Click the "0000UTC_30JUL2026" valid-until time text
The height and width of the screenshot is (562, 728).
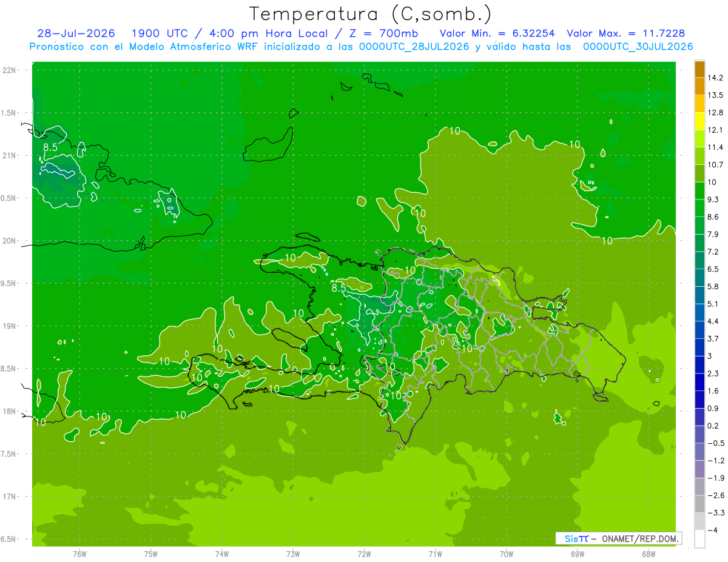pos(638,47)
